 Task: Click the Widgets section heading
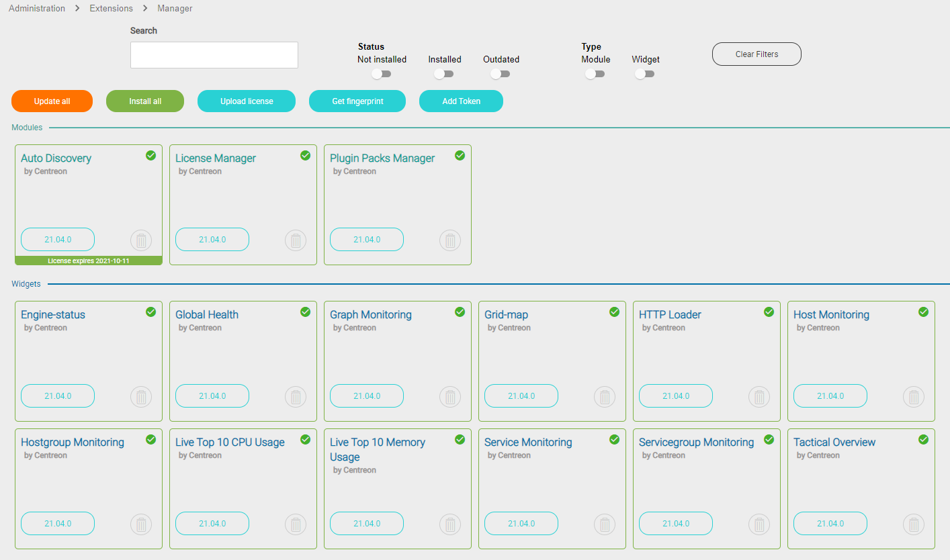pyautogui.click(x=26, y=284)
